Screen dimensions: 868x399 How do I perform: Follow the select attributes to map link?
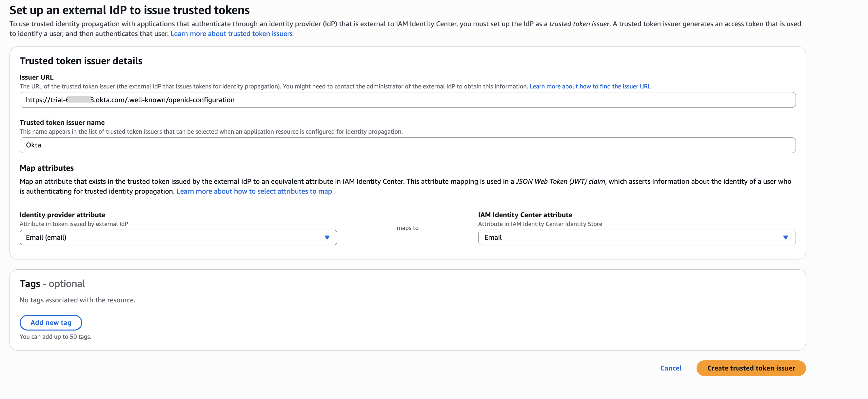[254, 191]
